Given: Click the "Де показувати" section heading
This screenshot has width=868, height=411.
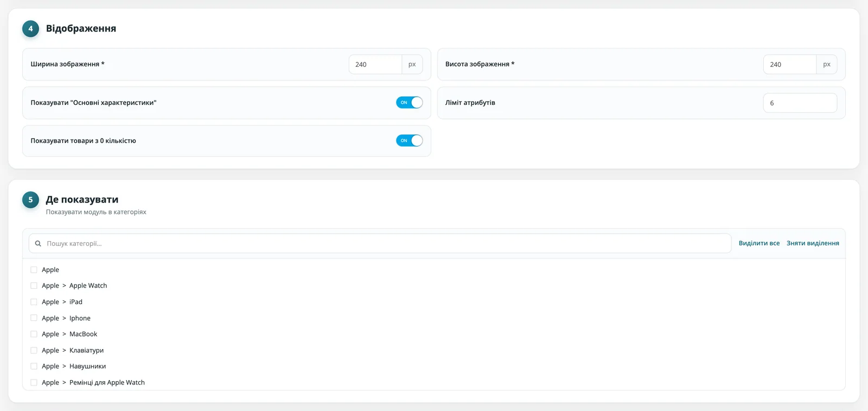Looking at the screenshot, I should click(82, 199).
